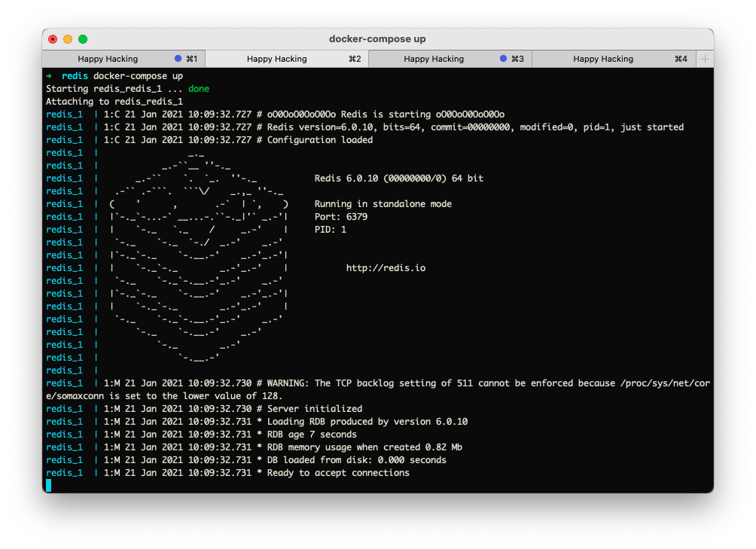Click the 'Redis is starting' log line
The height and width of the screenshot is (549, 756).
coord(275,114)
